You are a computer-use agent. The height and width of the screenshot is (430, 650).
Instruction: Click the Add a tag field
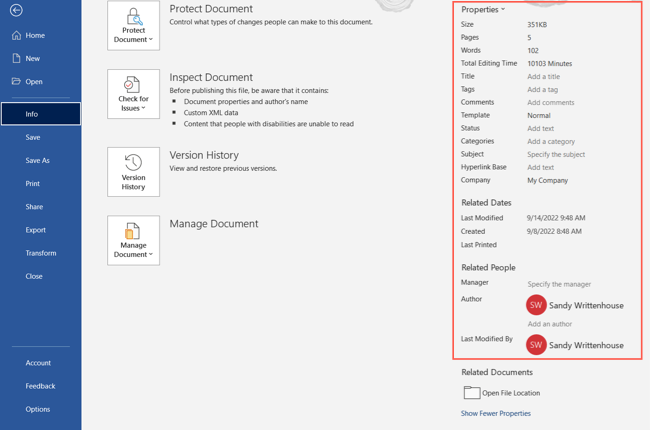(x=542, y=90)
